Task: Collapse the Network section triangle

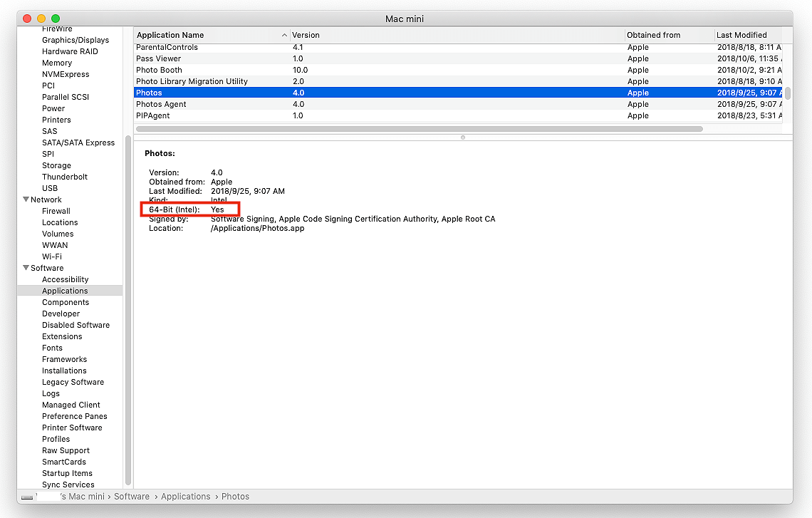Action: click(26, 200)
